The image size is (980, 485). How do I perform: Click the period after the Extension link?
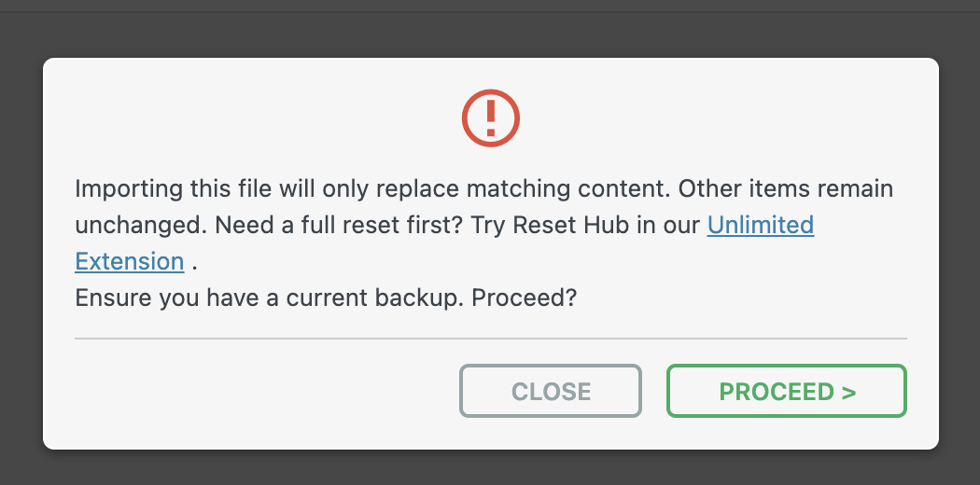tap(194, 262)
